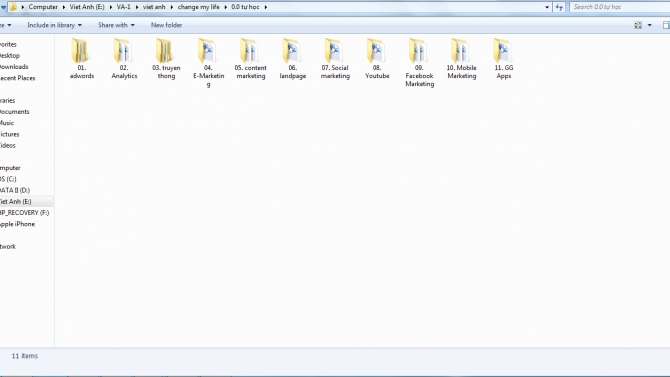
Task: Select OS (C:) drive in navigation pane
Action: (x=8, y=179)
